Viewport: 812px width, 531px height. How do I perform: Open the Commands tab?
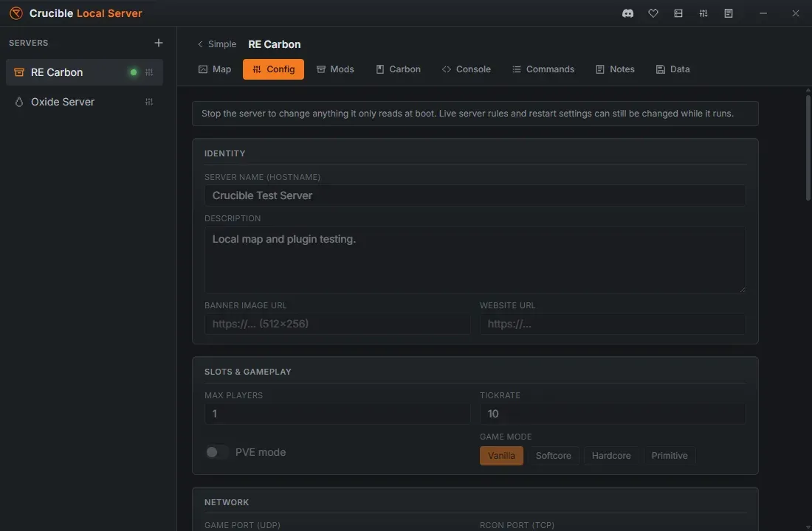543,69
